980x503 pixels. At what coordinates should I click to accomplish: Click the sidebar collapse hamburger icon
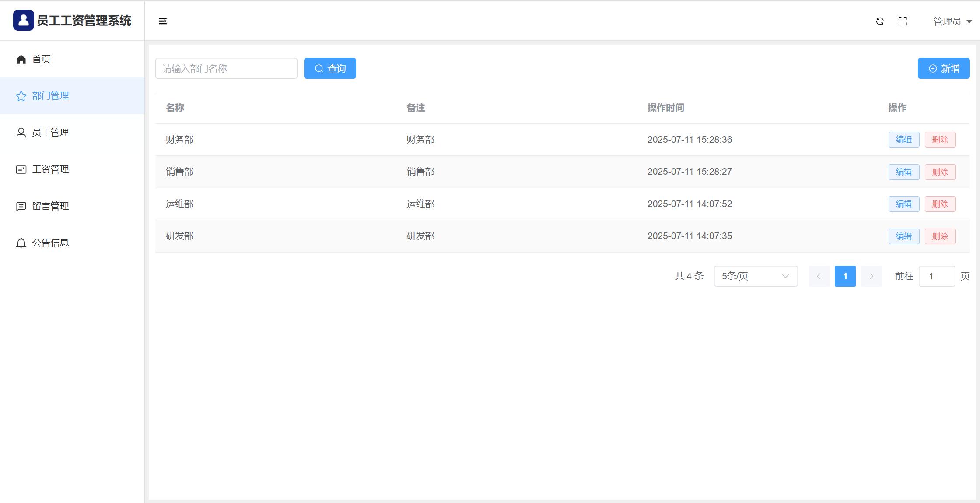point(163,21)
